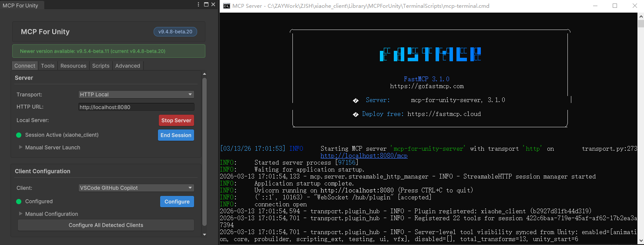644x245 pixels.
Task: Open the Scripts tab
Action: 101,66
